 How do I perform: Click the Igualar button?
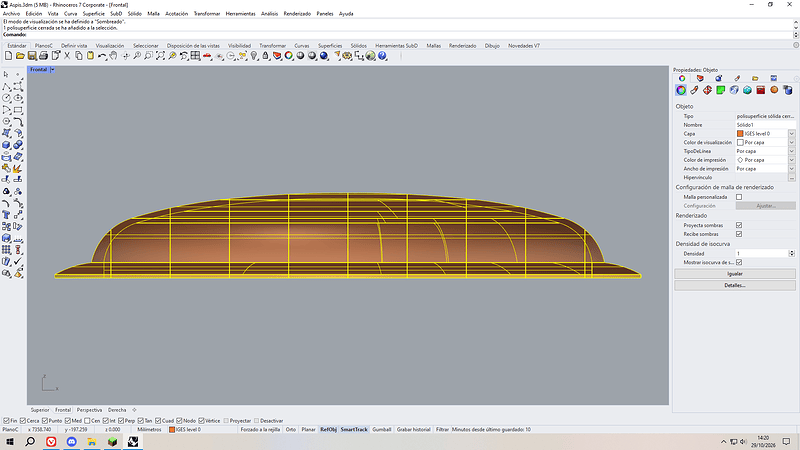click(x=735, y=274)
